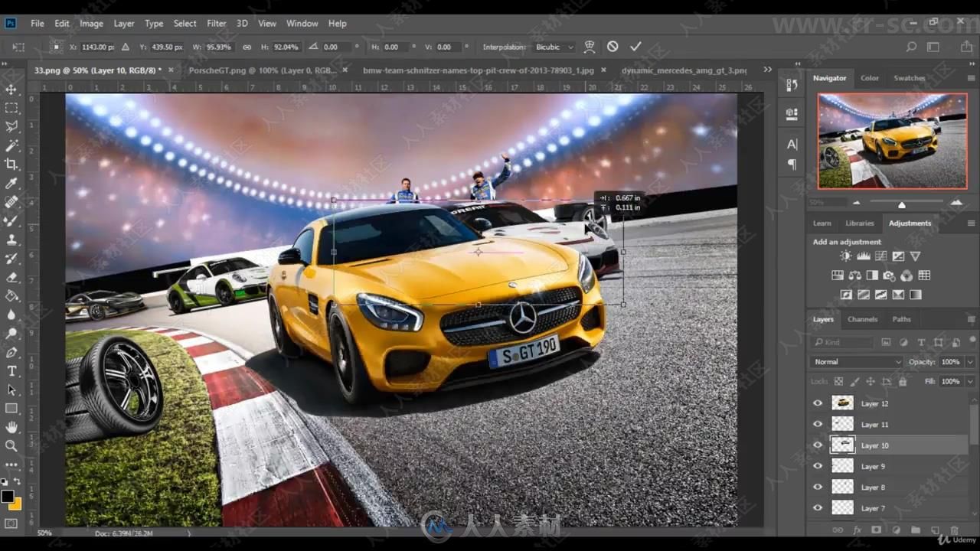This screenshot has height=551, width=980.
Task: Add a Photo Filter adjustment
Action: 889,275
